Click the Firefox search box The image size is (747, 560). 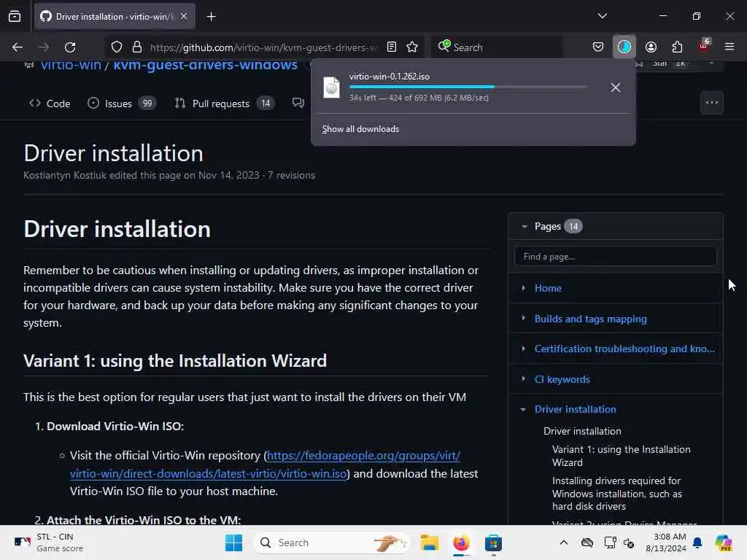click(x=497, y=47)
